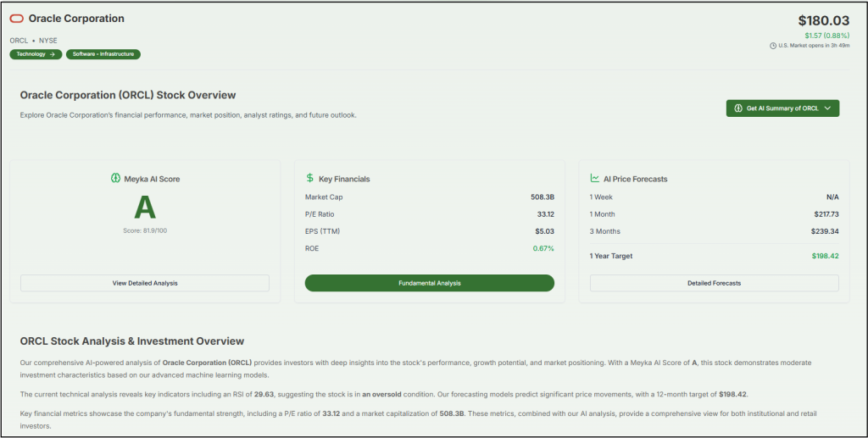Screen dimensions: 868x438
Task: Click the ORCL Stock Analysis & Investment Overview heading
Action: click(x=131, y=341)
